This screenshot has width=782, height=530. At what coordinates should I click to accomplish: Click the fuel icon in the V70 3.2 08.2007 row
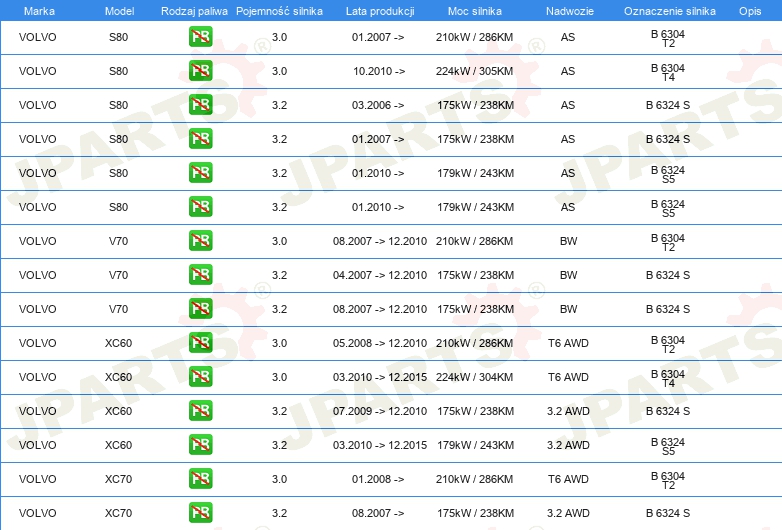200,309
